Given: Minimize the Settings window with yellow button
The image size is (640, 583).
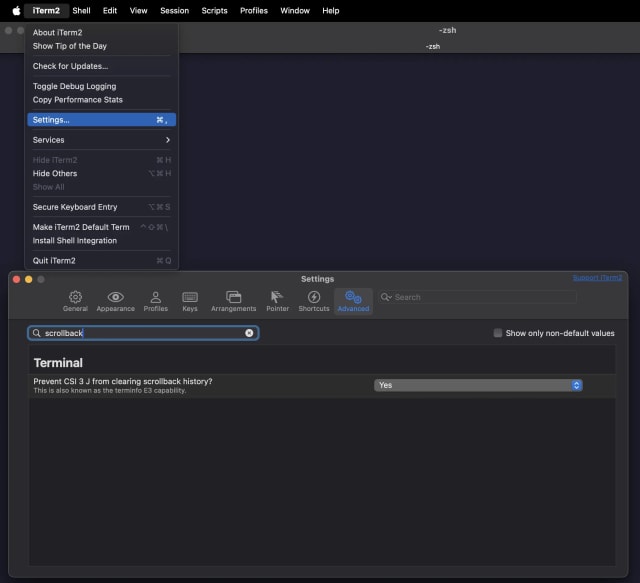Looking at the screenshot, I should tap(29, 280).
